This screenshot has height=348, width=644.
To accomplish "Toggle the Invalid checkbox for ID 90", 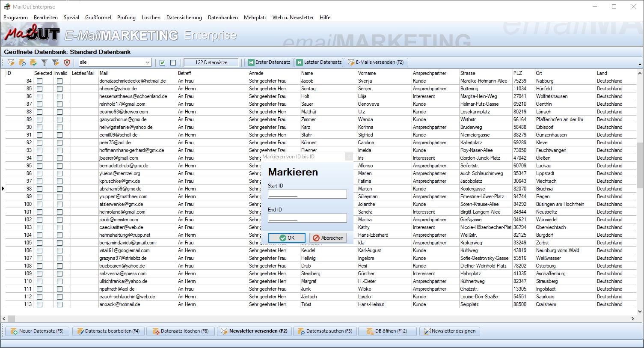I will pyautogui.click(x=59, y=127).
